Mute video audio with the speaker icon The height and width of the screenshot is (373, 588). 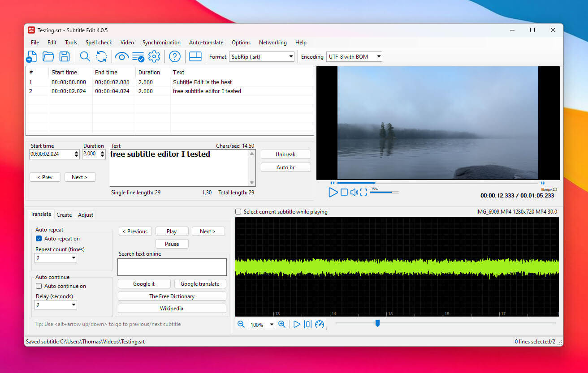click(x=354, y=192)
